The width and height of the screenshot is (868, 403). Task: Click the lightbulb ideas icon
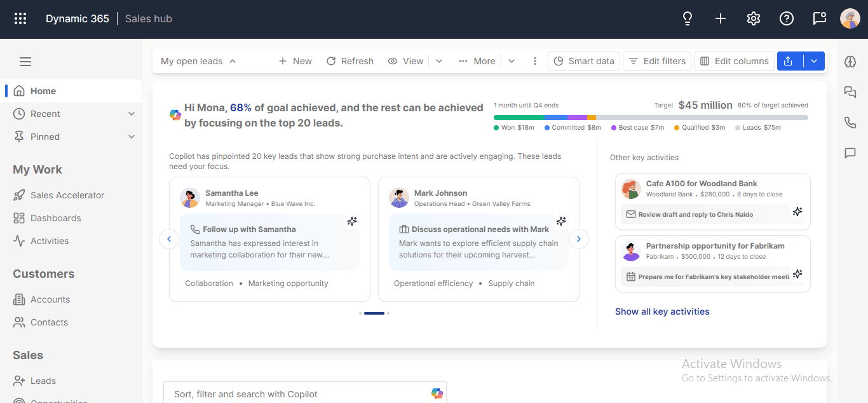688,18
